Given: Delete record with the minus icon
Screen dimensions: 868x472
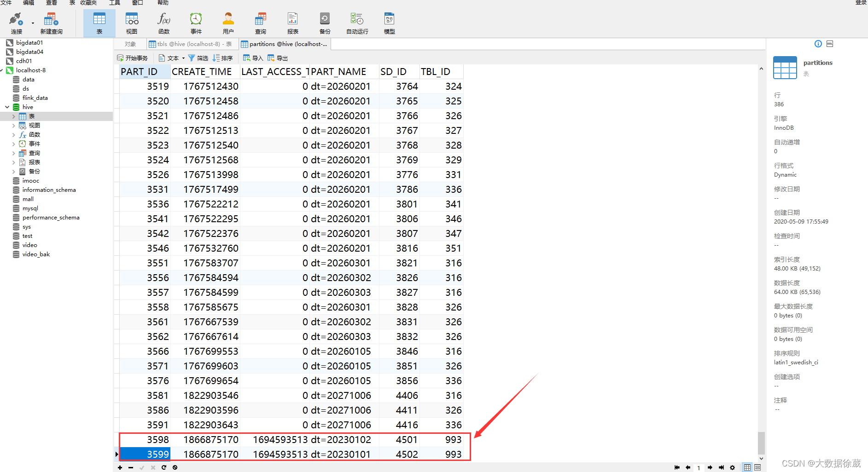Looking at the screenshot, I should [131, 467].
